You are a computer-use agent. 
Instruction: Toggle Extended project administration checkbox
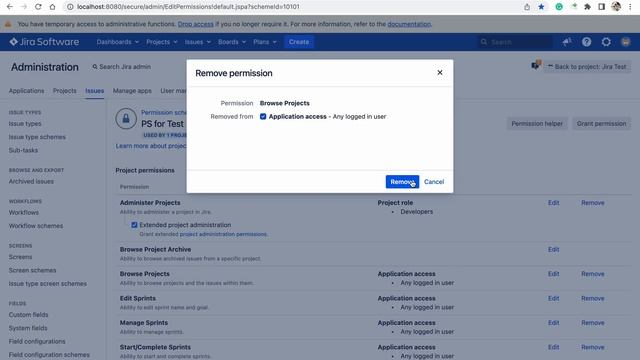134,225
